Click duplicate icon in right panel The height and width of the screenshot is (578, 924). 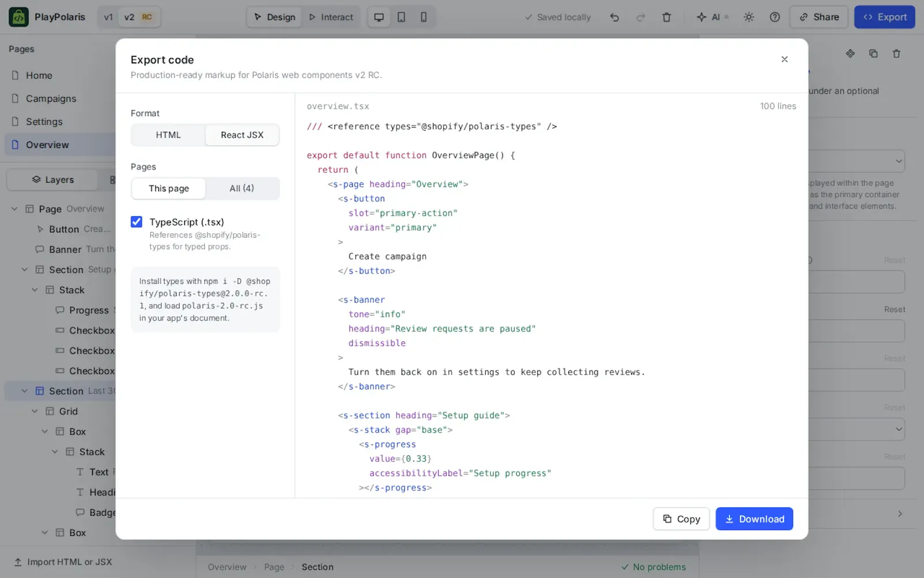coord(873,53)
